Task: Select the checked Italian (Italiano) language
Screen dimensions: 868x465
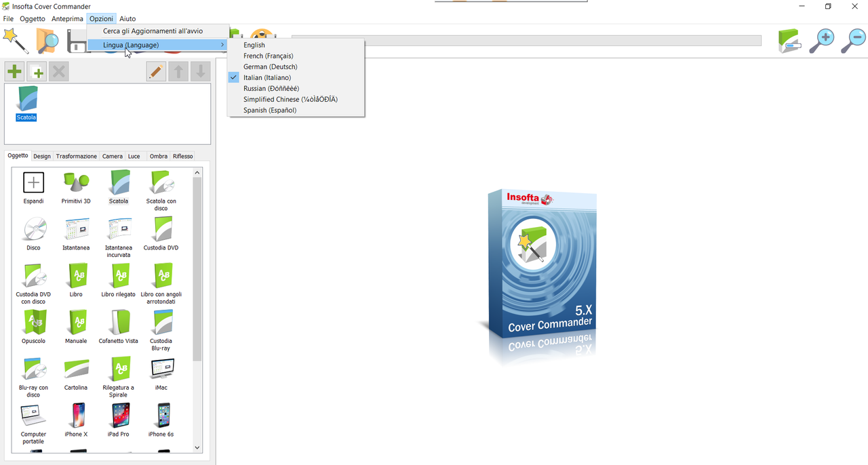Action: pyautogui.click(x=296, y=78)
